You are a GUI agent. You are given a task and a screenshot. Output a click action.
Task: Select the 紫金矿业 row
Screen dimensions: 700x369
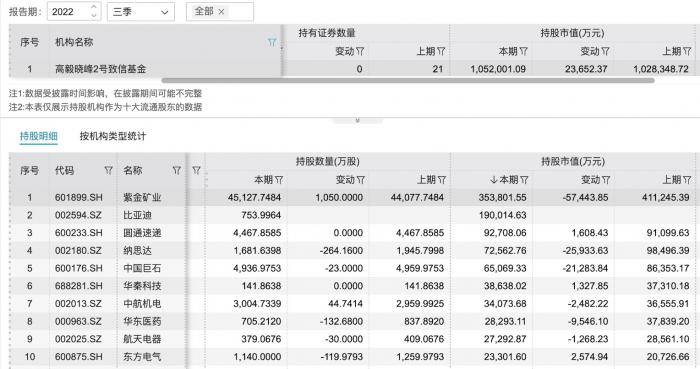352,197
